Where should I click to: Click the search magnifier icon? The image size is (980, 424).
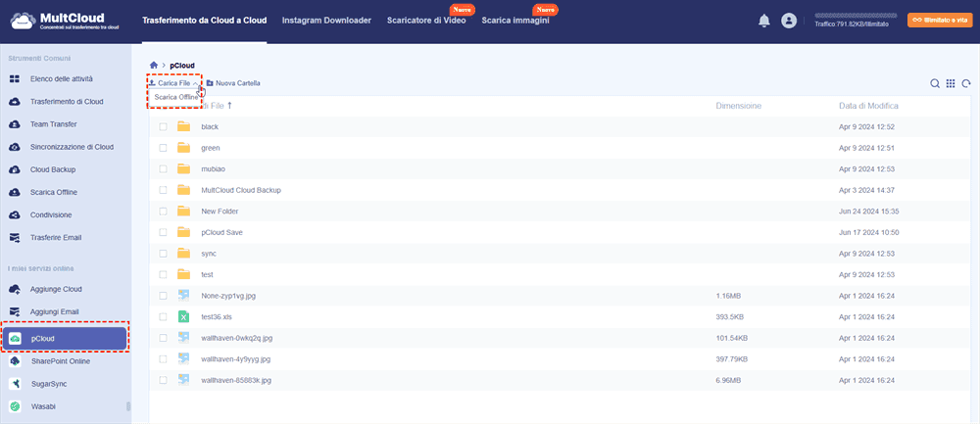[935, 83]
